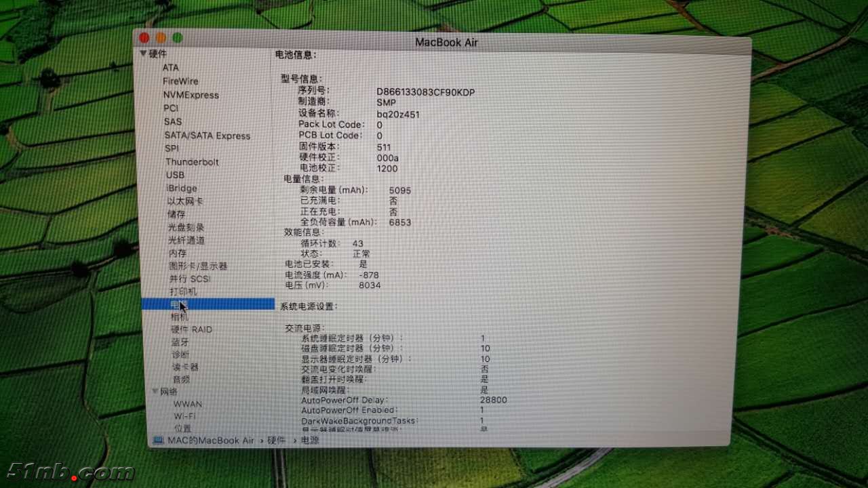The height and width of the screenshot is (488, 868).
Task: Click the AutoPowerOff Delay value 28800
Action: pyautogui.click(x=493, y=400)
